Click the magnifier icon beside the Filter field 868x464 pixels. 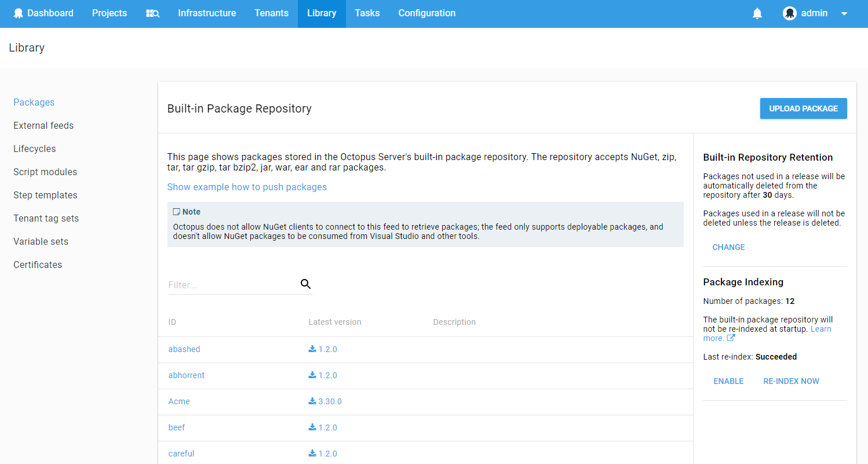pyautogui.click(x=305, y=284)
